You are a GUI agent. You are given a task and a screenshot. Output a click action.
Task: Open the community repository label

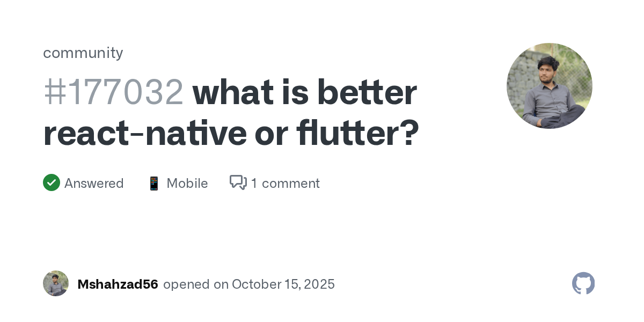pyautogui.click(x=83, y=53)
